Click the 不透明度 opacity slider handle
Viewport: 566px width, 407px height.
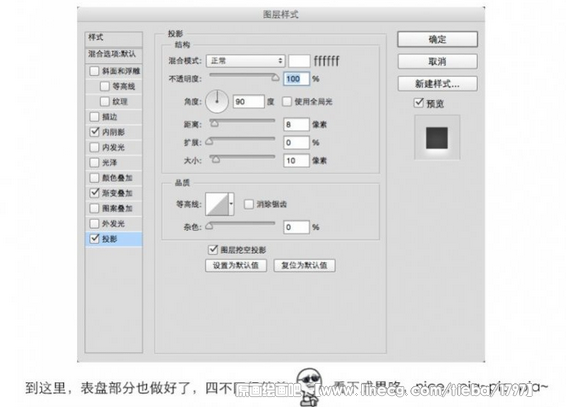(275, 78)
